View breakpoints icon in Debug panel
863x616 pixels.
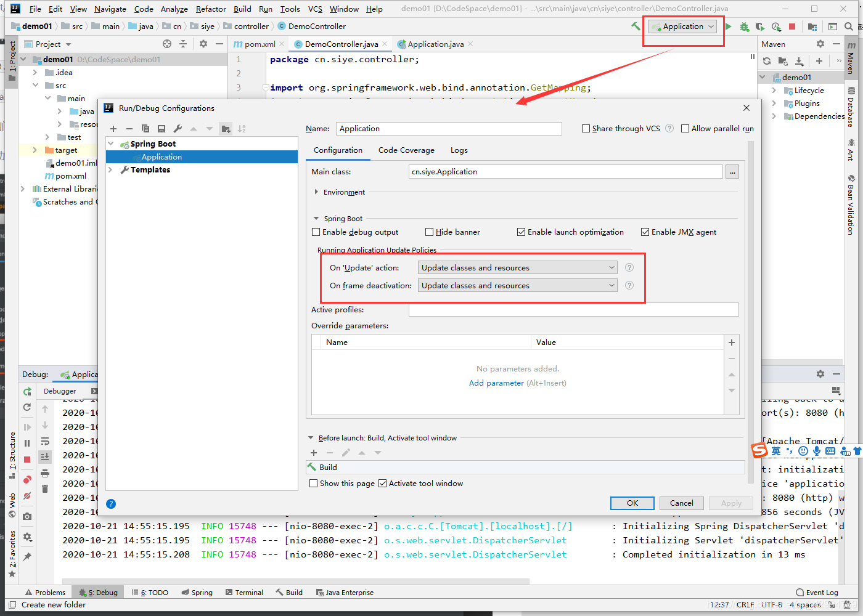click(27, 479)
